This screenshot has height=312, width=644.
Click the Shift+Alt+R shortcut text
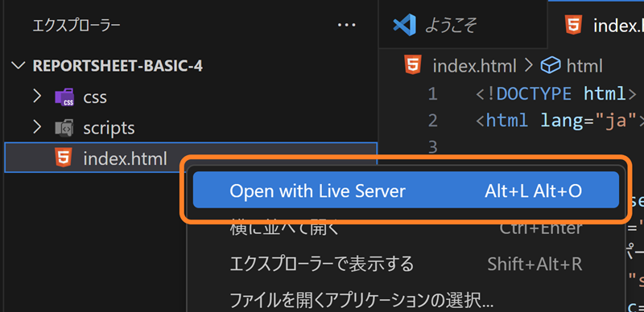535,265
